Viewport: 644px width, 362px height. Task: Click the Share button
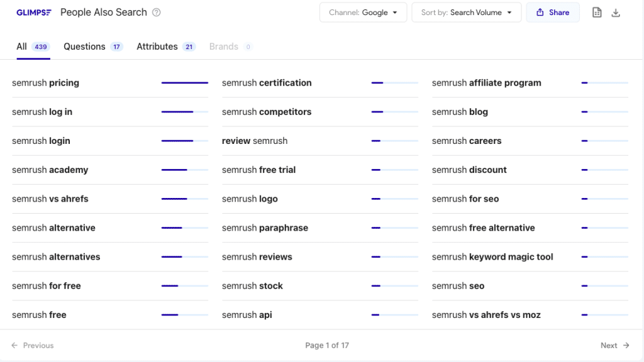pyautogui.click(x=553, y=12)
